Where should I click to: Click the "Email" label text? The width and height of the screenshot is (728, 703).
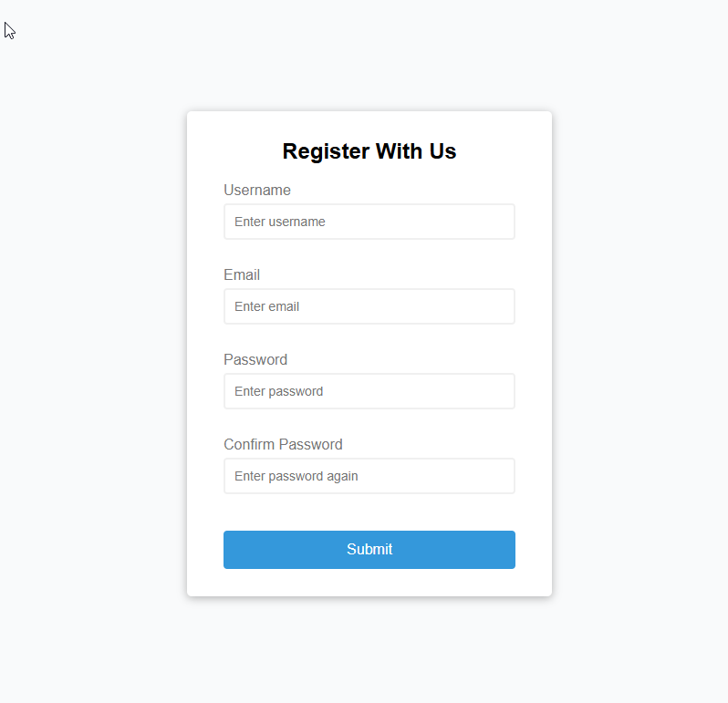[x=242, y=274]
